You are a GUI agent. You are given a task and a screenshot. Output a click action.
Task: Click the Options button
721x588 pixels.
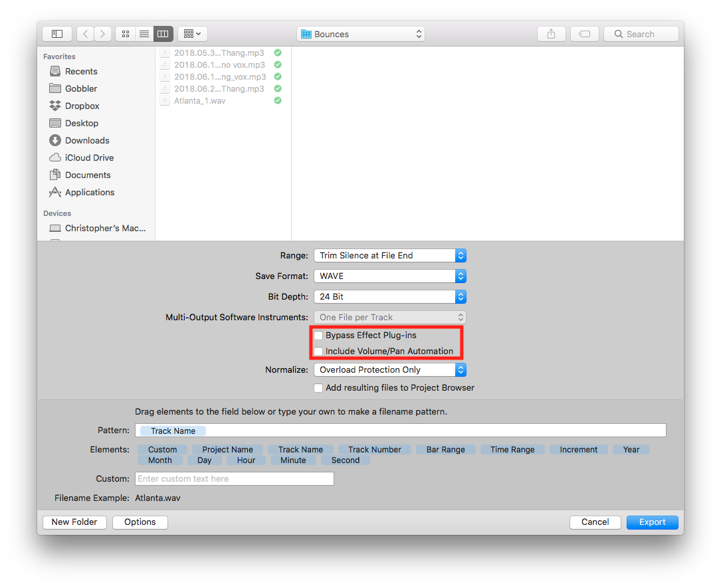click(x=140, y=522)
